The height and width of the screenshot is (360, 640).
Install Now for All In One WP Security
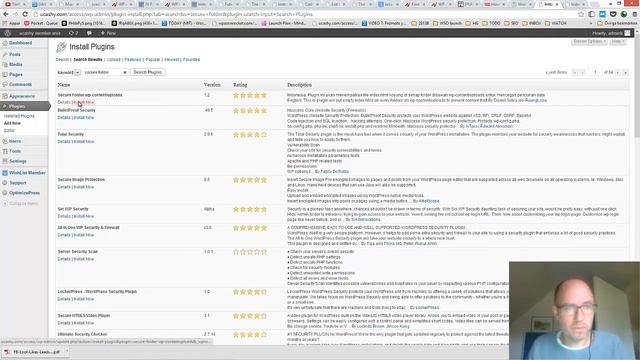tap(84, 235)
